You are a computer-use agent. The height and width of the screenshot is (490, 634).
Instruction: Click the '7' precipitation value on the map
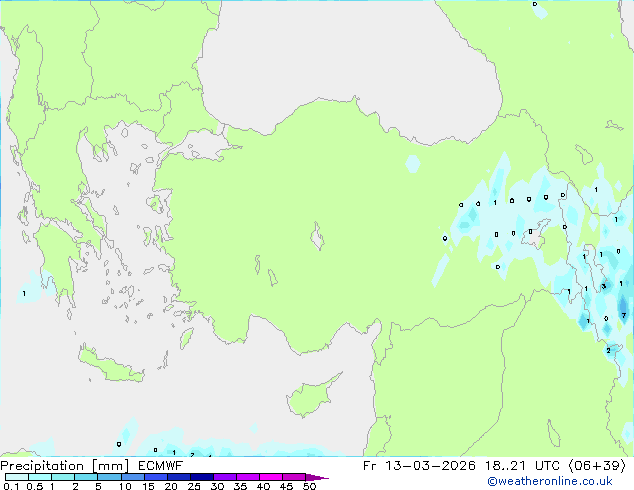(x=623, y=315)
